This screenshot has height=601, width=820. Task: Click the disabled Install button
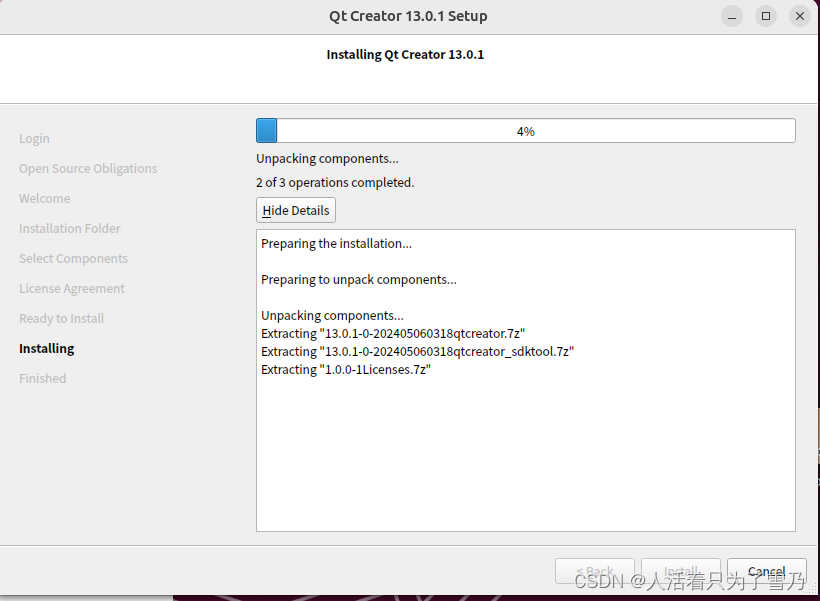coord(681,571)
